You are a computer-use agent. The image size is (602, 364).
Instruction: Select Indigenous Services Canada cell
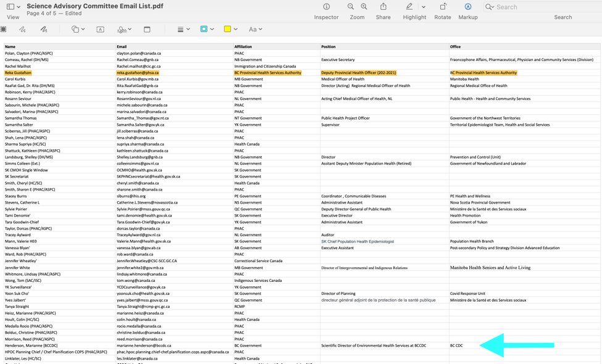pyautogui.click(x=258, y=280)
